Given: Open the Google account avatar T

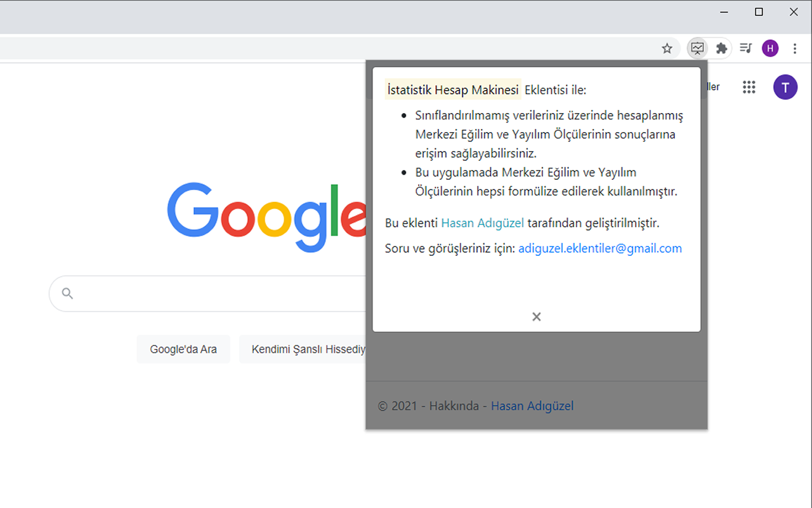Looking at the screenshot, I should click(x=785, y=87).
